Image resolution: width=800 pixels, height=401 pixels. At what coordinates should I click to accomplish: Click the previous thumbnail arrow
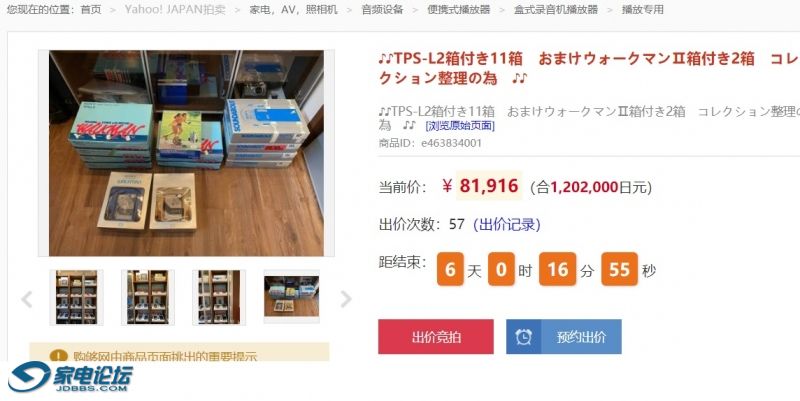pyautogui.click(x=27, y=299)
